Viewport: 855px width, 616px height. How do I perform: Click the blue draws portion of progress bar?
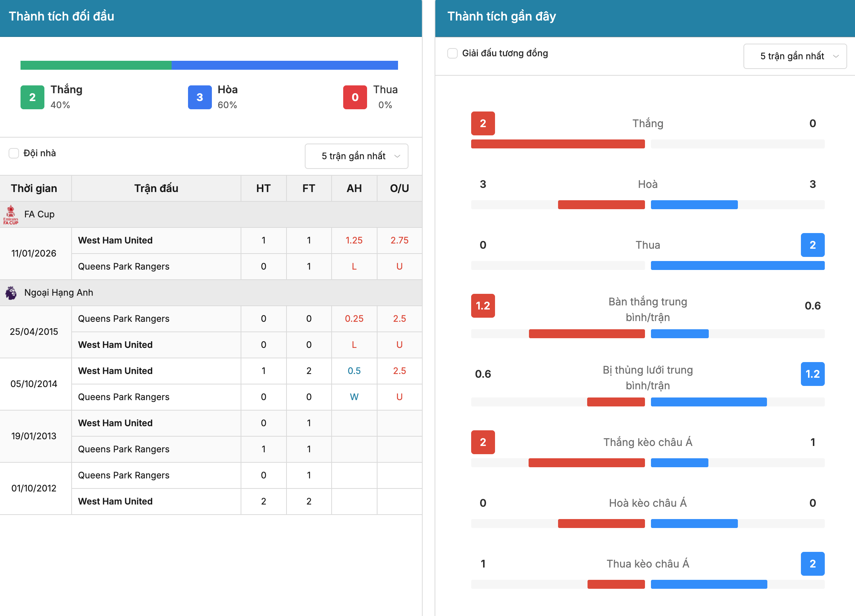(x=285, y=65)
